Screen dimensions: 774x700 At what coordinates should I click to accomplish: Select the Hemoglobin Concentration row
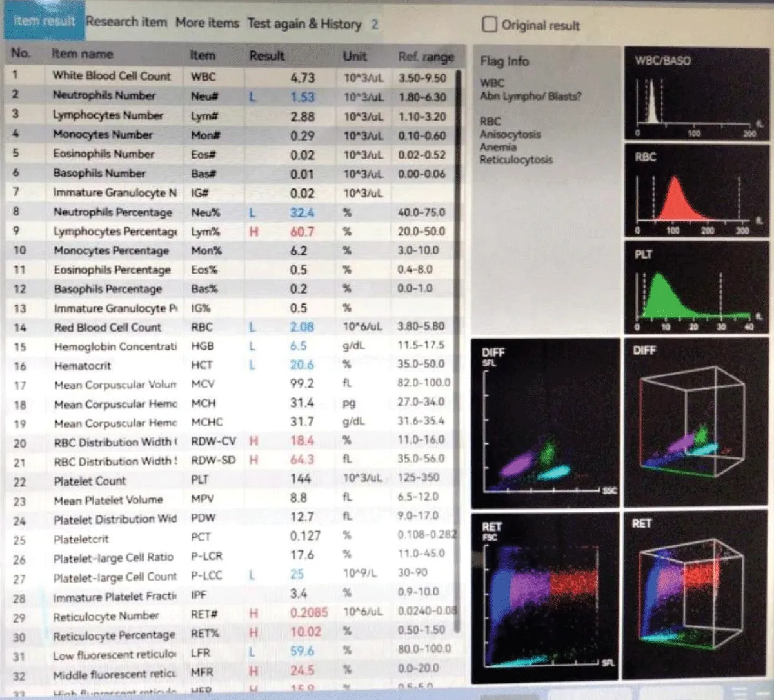115,346
